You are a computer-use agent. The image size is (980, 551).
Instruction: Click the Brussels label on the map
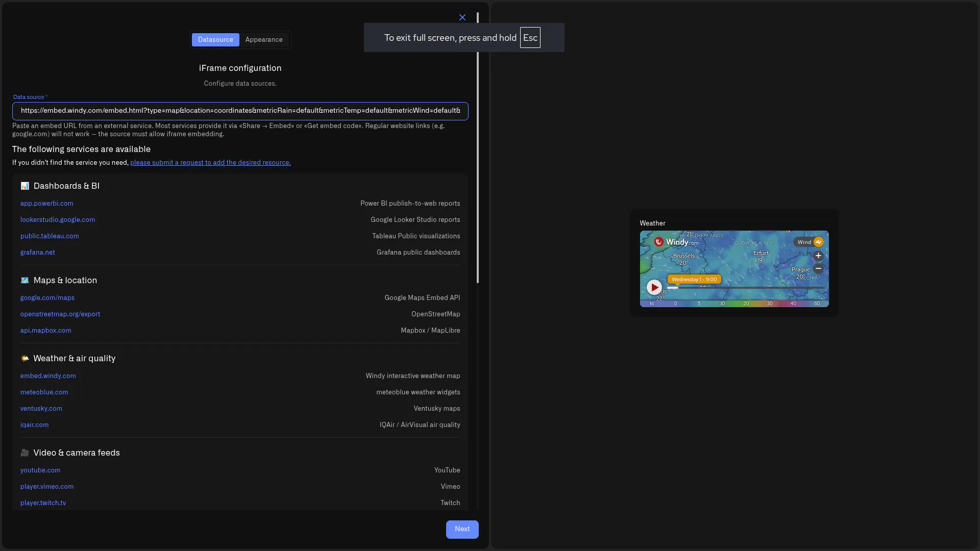[683, 256]
